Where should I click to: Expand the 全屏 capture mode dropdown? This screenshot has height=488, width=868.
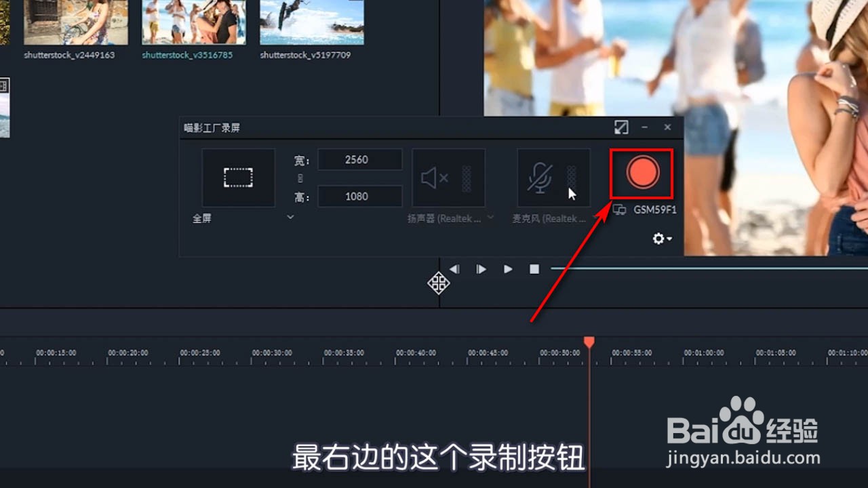pos(290,217)
